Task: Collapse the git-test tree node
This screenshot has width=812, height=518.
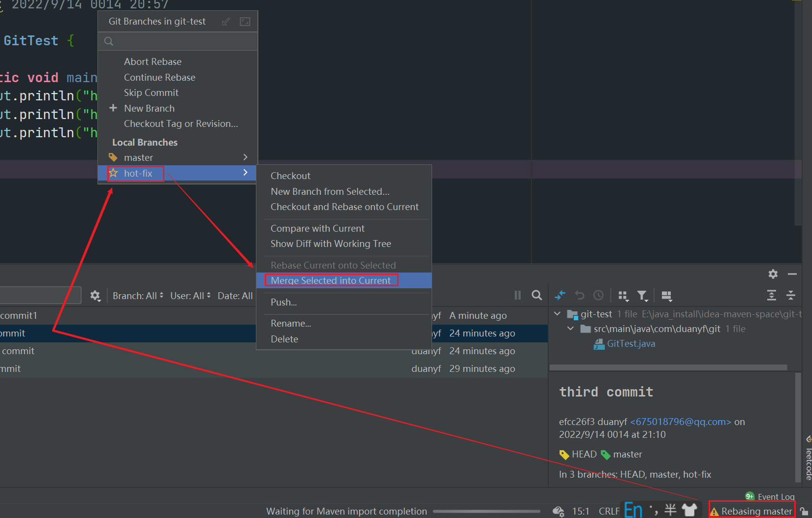Action: tap(558, 314)
